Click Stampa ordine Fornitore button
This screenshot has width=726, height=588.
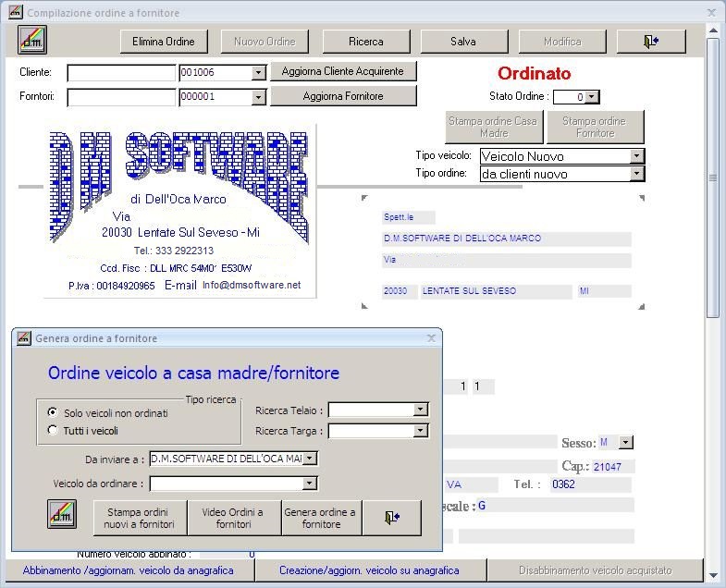point(596,127)
